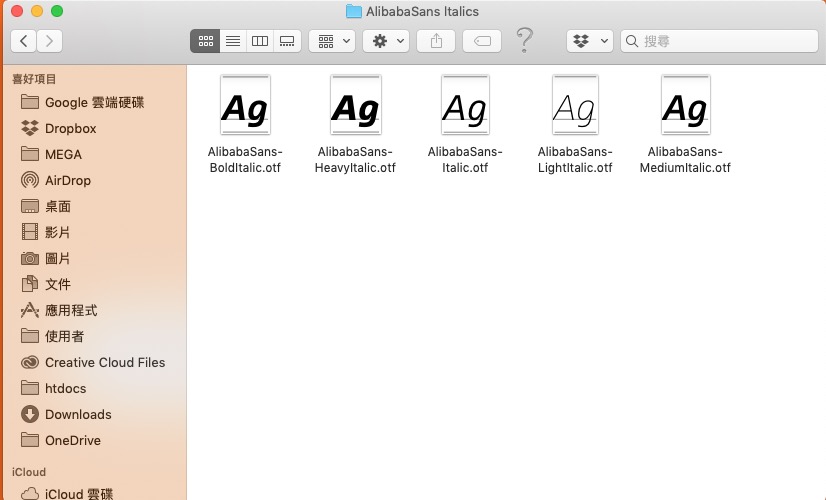Click the 影片 filmstrip icon

30,232
